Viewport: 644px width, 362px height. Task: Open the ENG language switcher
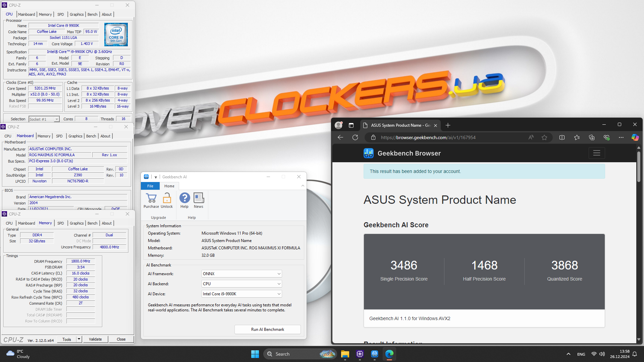(x=581, y=354)
